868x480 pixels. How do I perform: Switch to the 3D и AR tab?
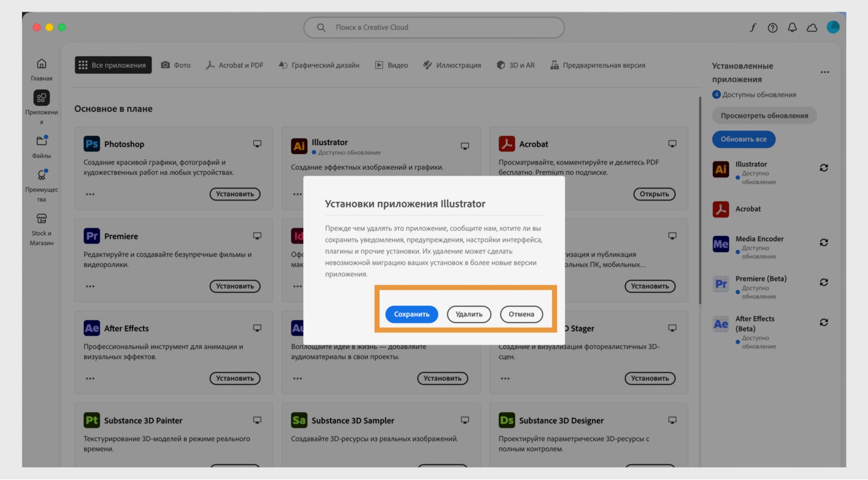[516, 65]
